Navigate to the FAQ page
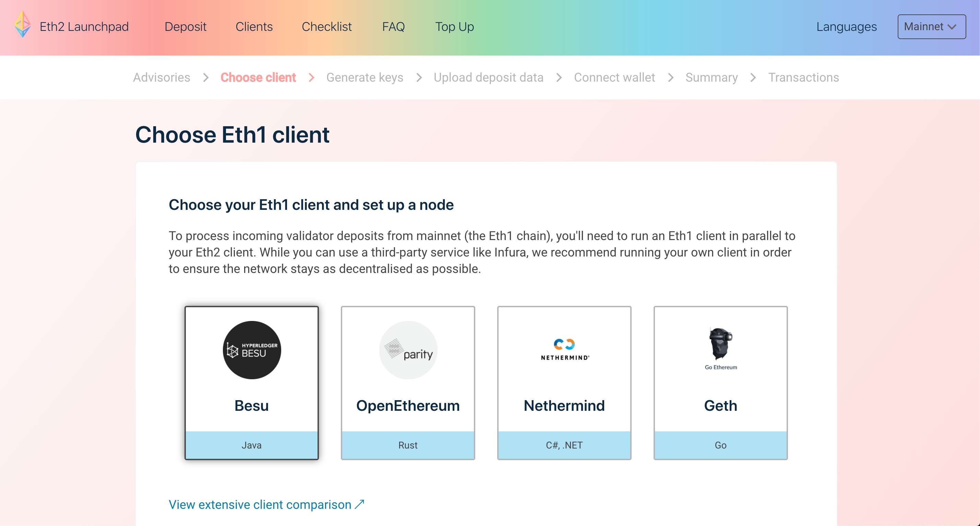980x526 pixels. 393,27
